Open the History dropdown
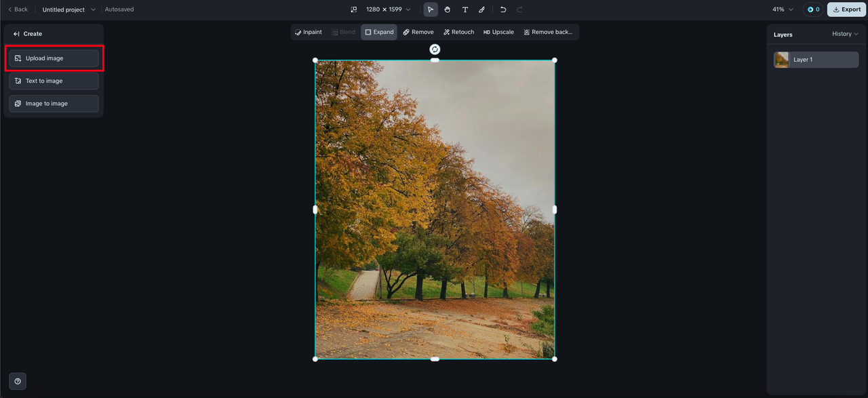 pyautogui.click(x=845, y=34)
